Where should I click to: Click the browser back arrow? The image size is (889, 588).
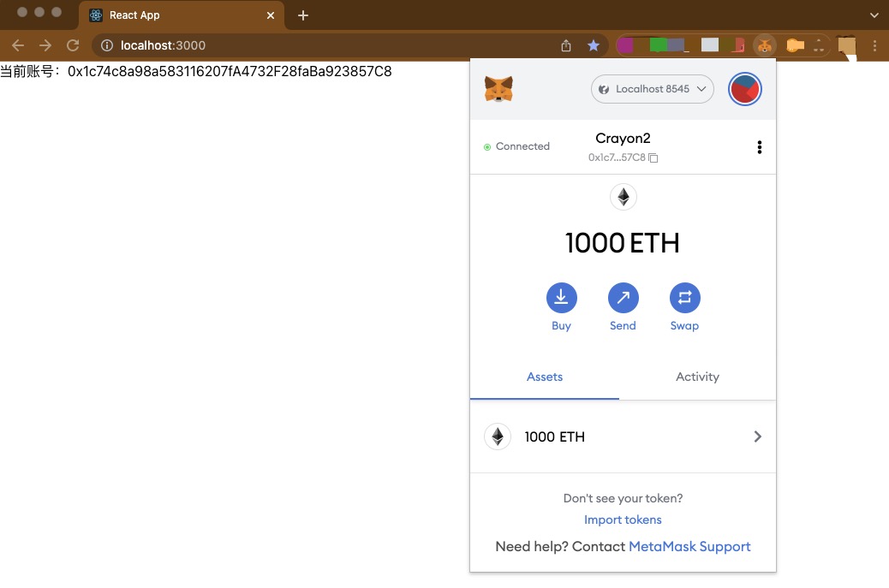point(18,45)
